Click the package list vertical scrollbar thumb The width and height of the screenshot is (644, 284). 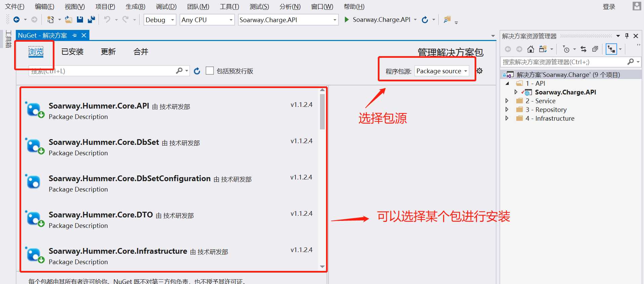point(322,112)
